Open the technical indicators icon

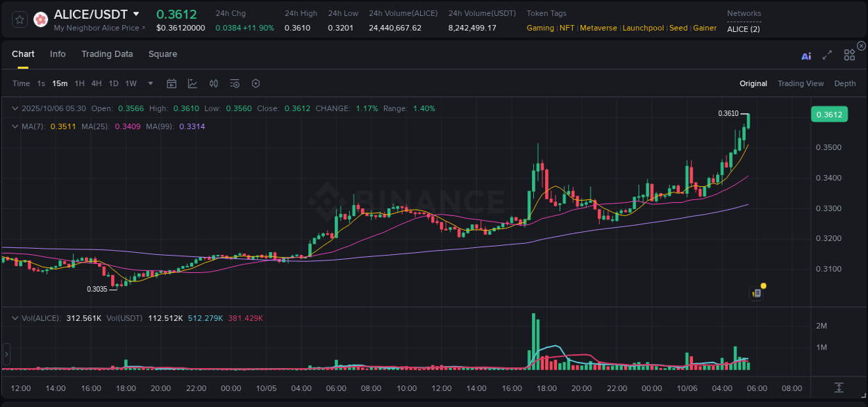pos(234,83)
